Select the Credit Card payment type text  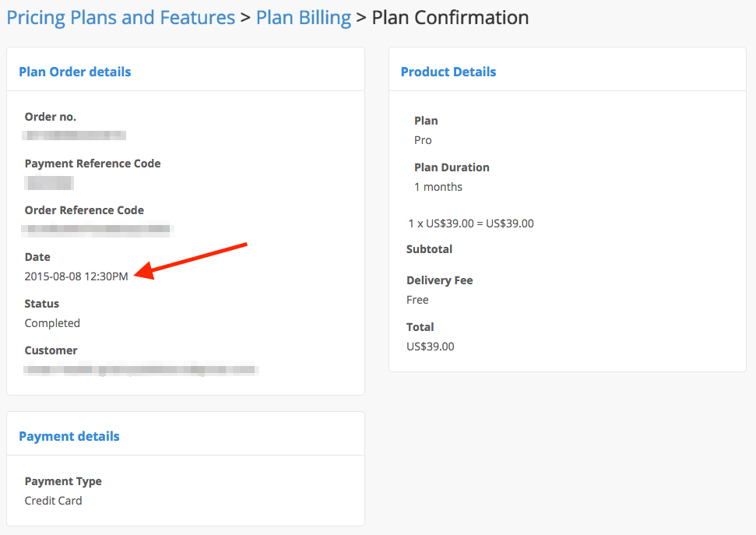53,501
